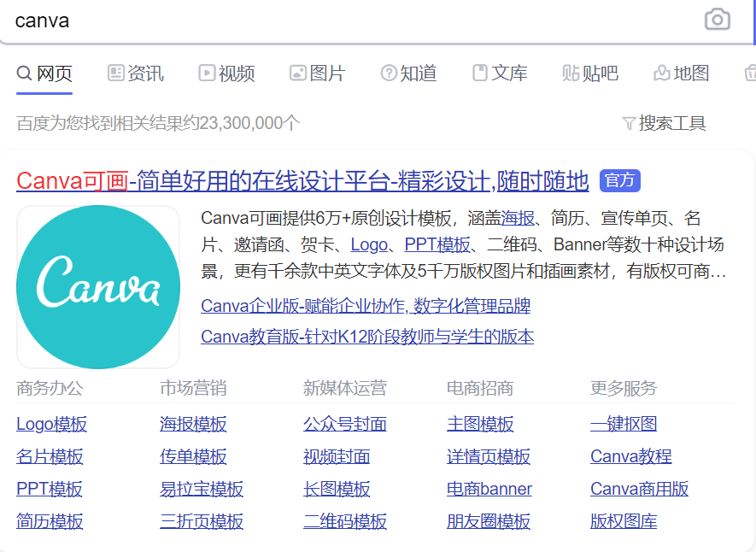Click the 官方 official badge

[x=620, y=181]
